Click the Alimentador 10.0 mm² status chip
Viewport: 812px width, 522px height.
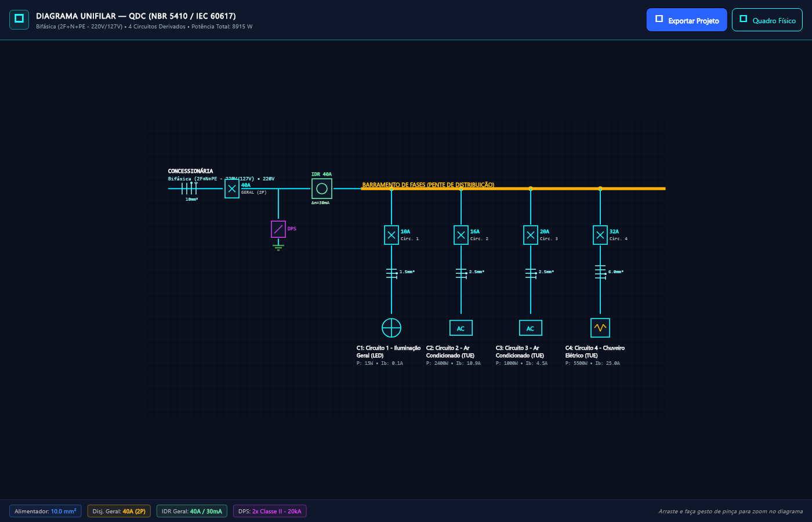tap(45, 511)
